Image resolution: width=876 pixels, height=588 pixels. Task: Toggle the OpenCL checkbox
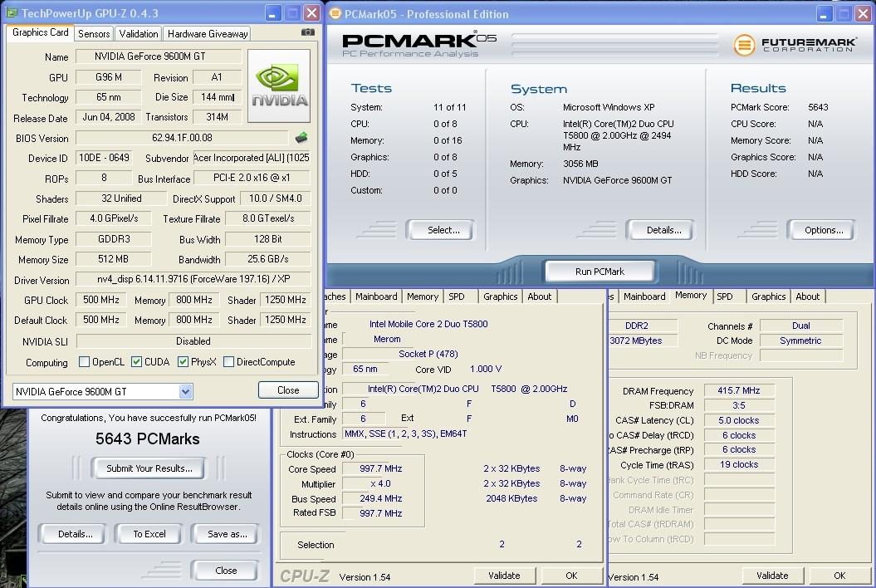click(85, 361)
